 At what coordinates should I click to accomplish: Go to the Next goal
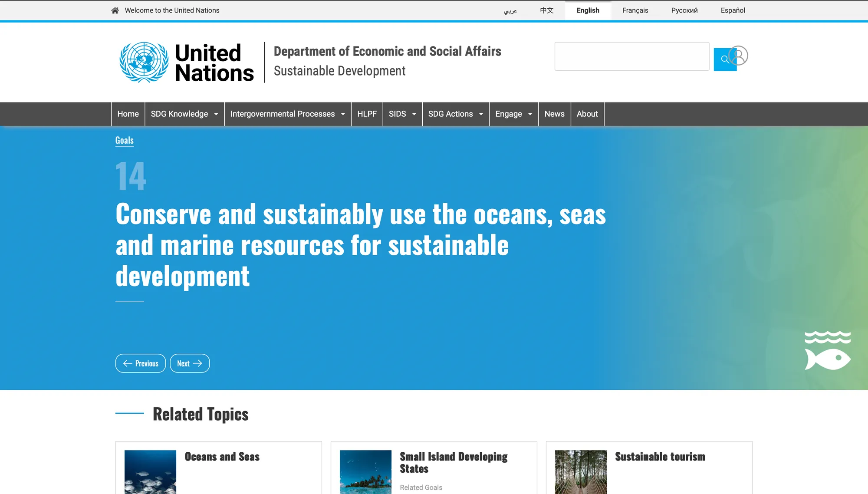tap(190, 363)
